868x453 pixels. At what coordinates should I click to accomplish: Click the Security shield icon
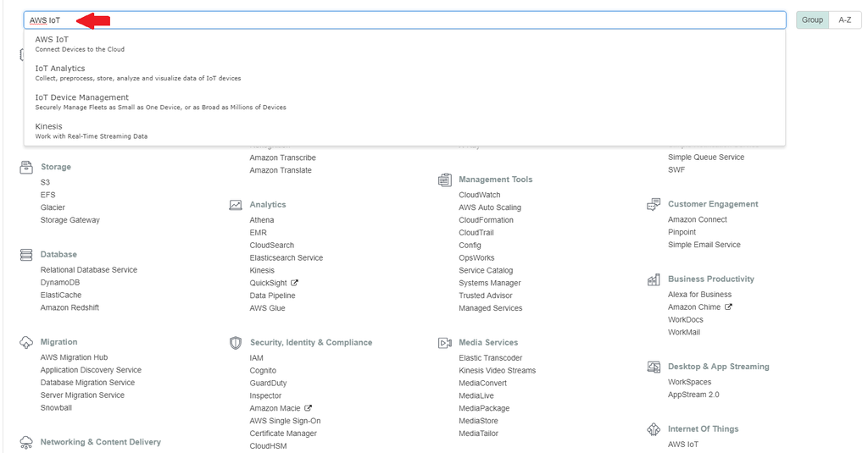click(236, 343)
